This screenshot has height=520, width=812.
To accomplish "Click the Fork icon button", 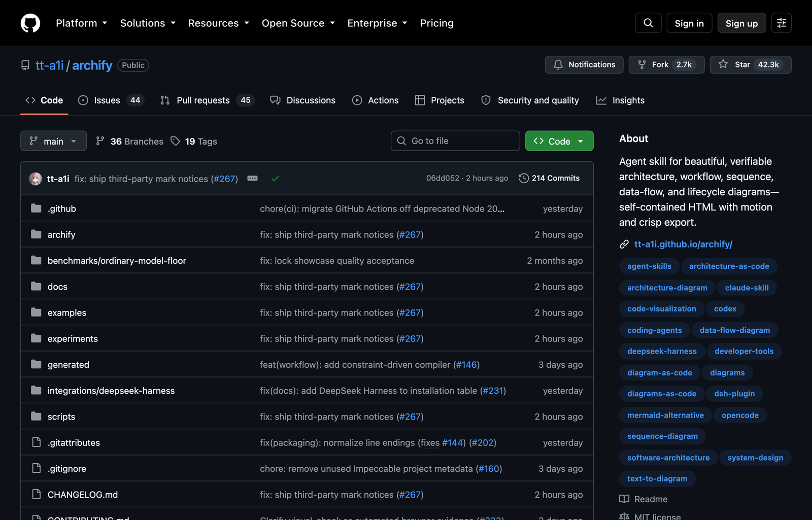I will tap(642, 64).
